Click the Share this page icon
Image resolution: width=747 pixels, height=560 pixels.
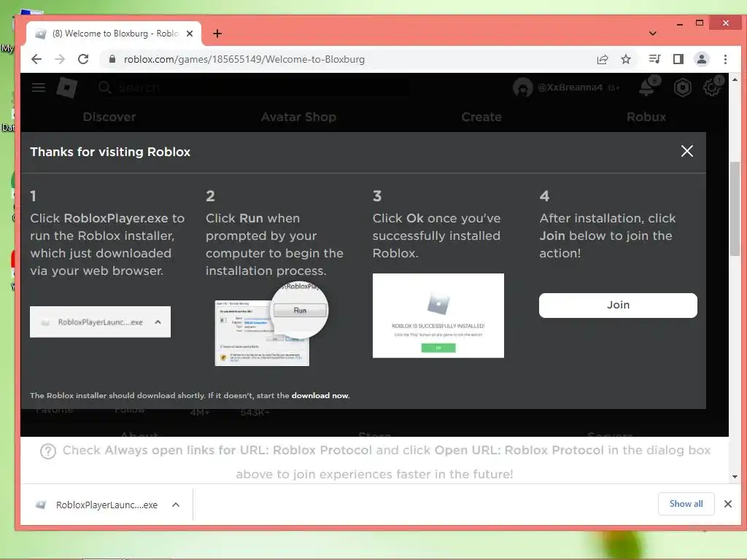tap(603, 59)
